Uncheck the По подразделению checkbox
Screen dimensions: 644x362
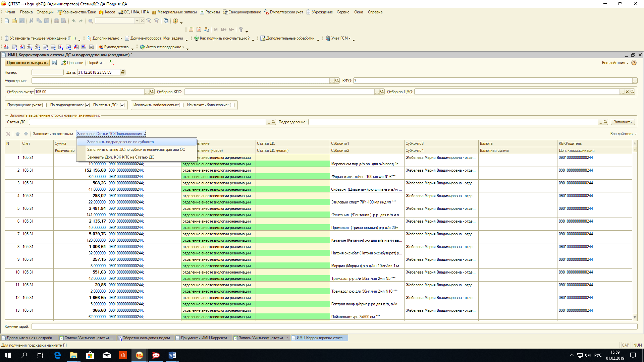pyautogui.click(x=88, y=105)
